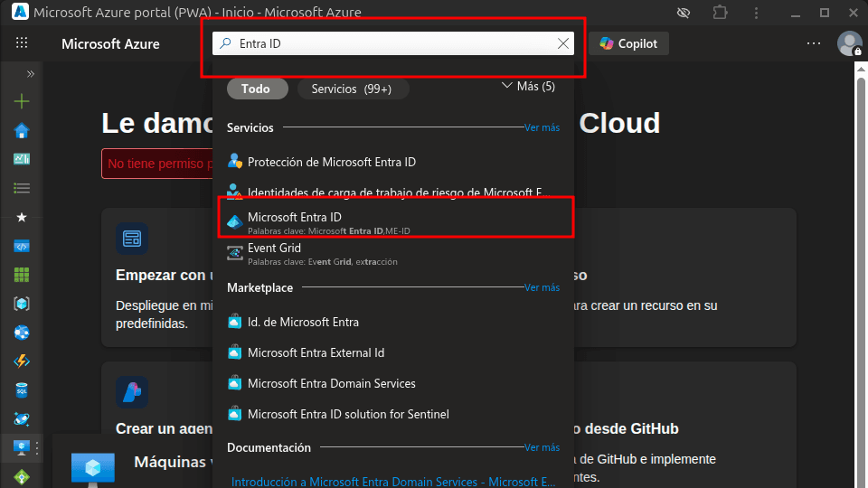The image size is (868, 488).
Task: Click the green Create a resource plus icon
Action: [x=22, y=101]
